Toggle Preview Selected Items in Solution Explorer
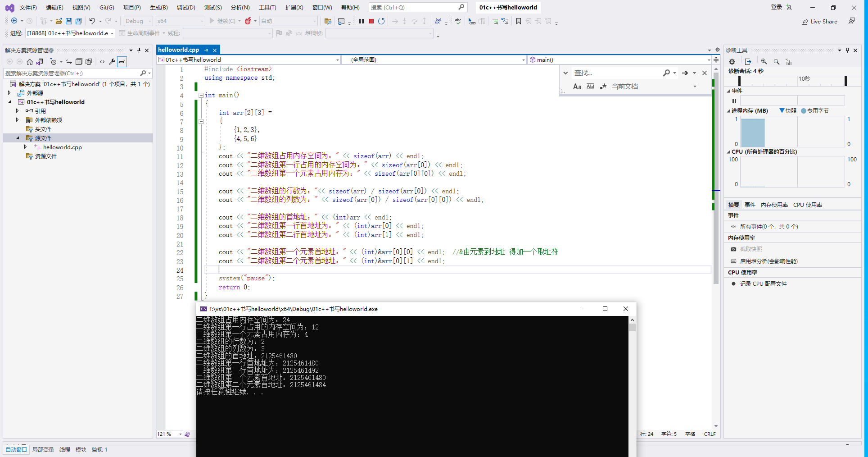Screen dimensions: 868x457 [x=122, y=62]
